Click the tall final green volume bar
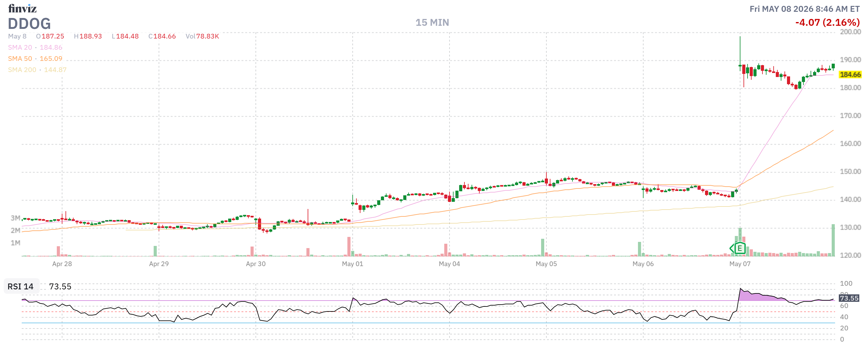 click(833, 240)
